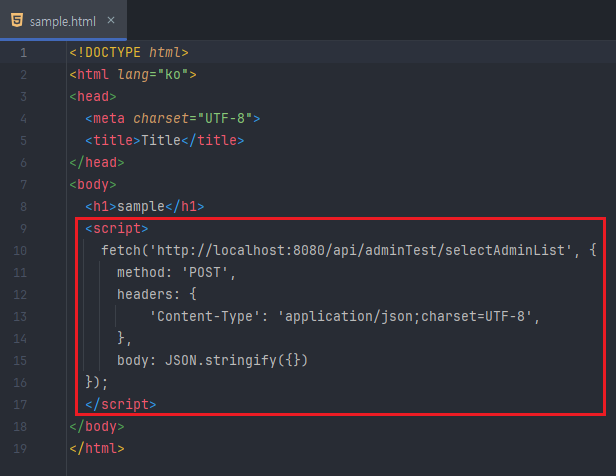Click 'application/json;charset=UTF-8' value
This screenshot has width=616, height=476.
coord(405,316)
